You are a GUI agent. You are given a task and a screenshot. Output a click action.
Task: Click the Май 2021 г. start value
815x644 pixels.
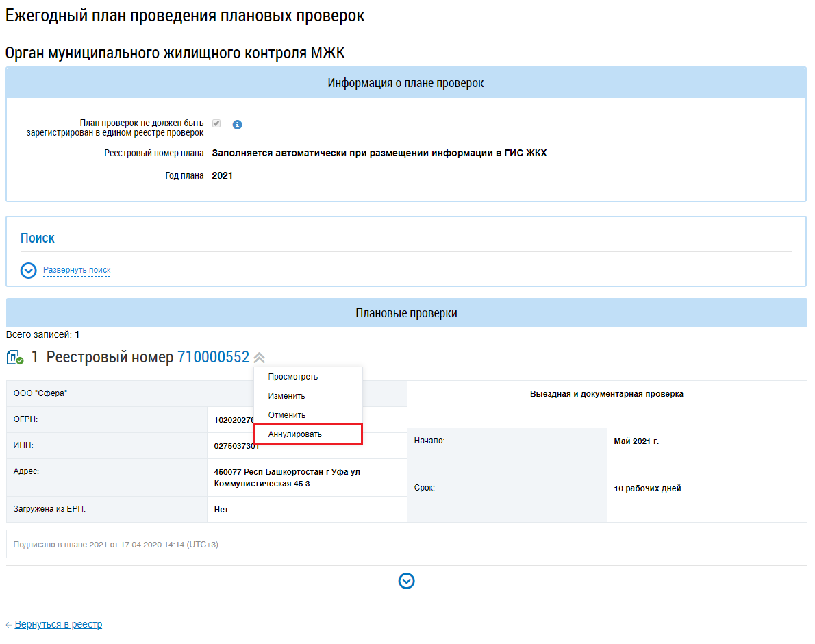pos(636,441)
